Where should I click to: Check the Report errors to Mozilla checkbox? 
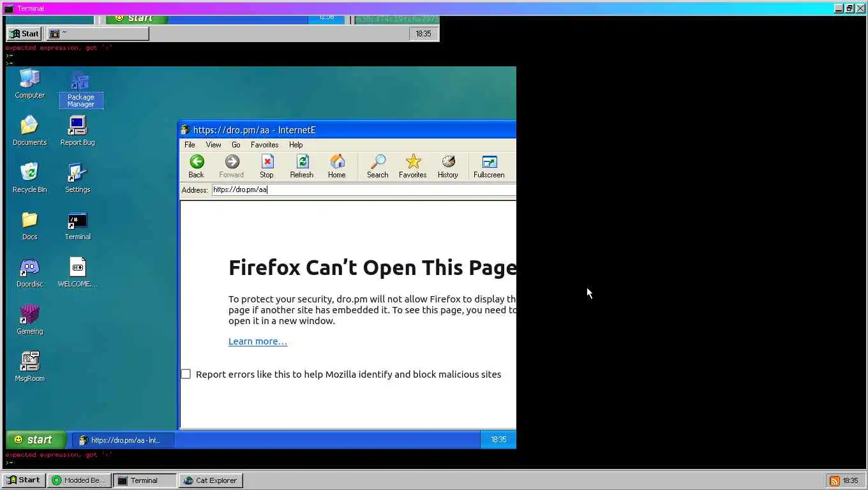pos(186,374)
